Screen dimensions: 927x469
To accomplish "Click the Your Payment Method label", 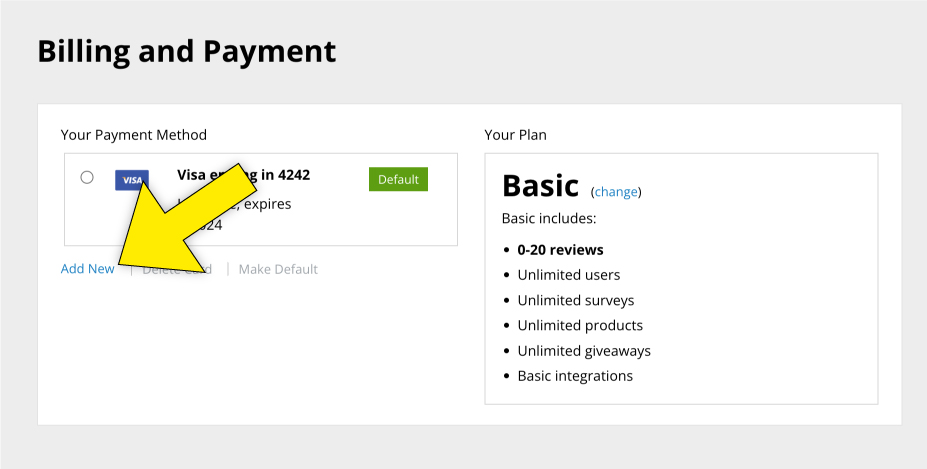I will click(133, 135).
